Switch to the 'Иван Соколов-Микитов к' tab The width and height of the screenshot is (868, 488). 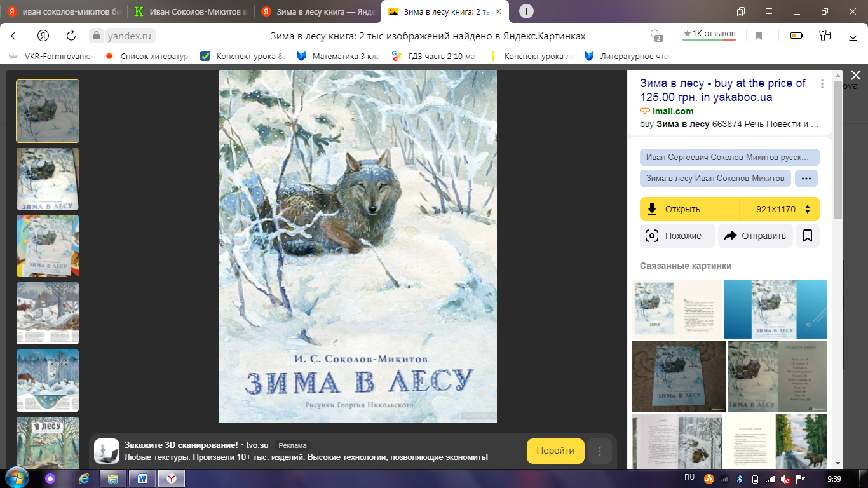(191, 11)
